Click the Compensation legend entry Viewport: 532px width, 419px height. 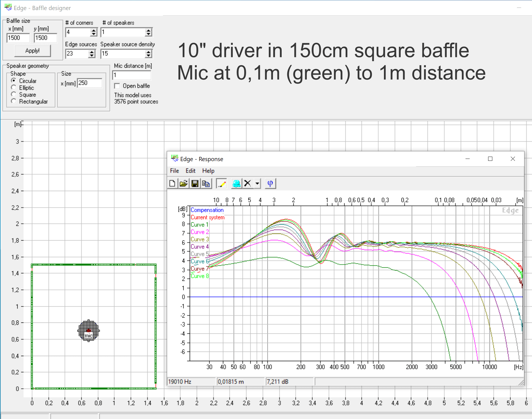[207, 210]
